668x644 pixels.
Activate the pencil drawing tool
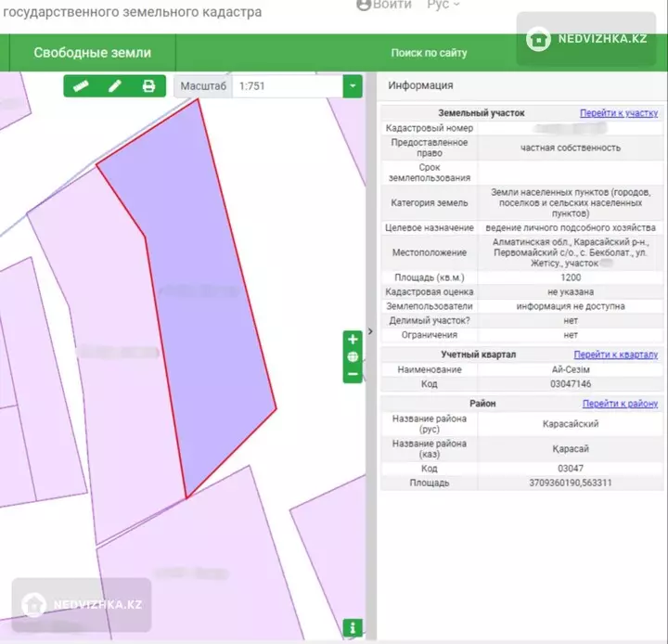(x=115, y=86)
